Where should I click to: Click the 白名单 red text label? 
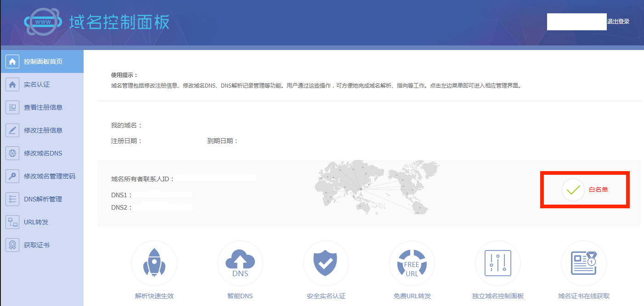599,189
